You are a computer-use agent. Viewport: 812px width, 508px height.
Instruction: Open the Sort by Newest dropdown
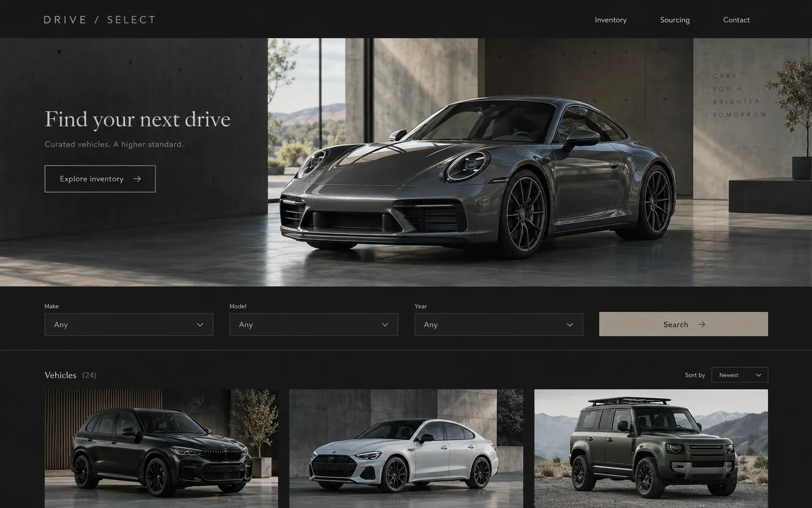click(740, 375)
